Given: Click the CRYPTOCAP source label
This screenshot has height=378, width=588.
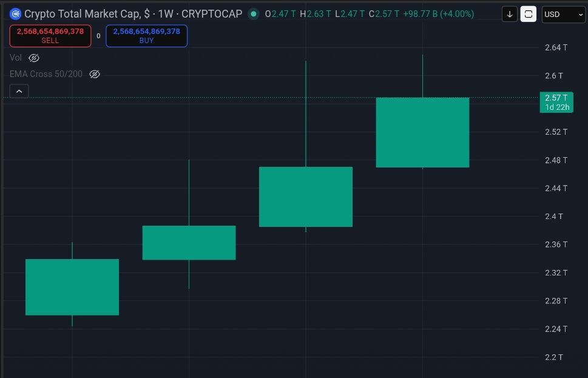Looking at the screenshot, I should 212,14.
